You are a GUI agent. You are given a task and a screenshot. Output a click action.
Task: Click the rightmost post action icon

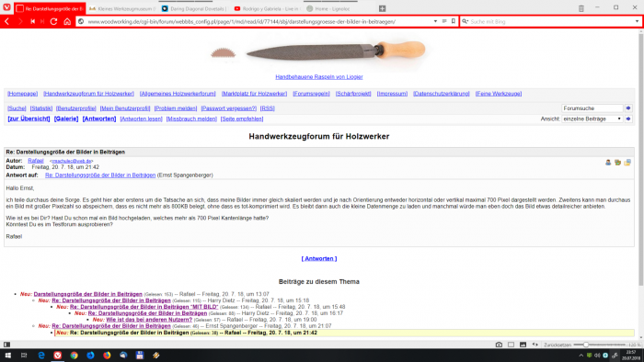tap(627, 163)
